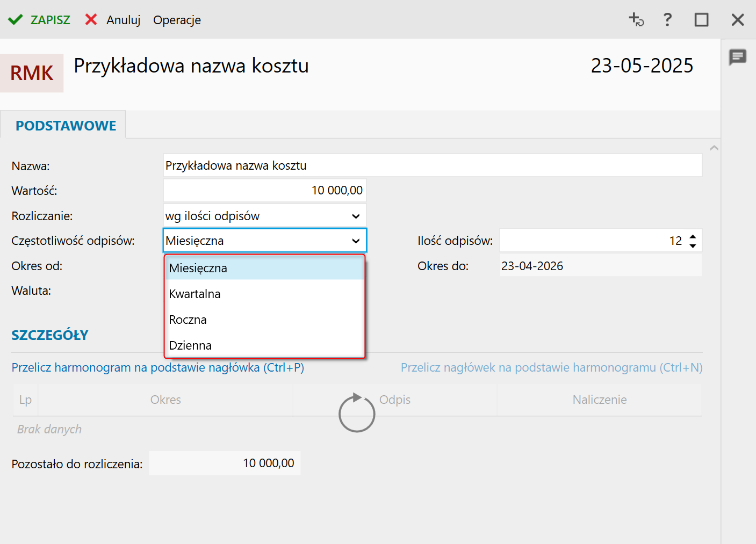
Task: Open help via the question mark icon
Action: tap(667, 20)
